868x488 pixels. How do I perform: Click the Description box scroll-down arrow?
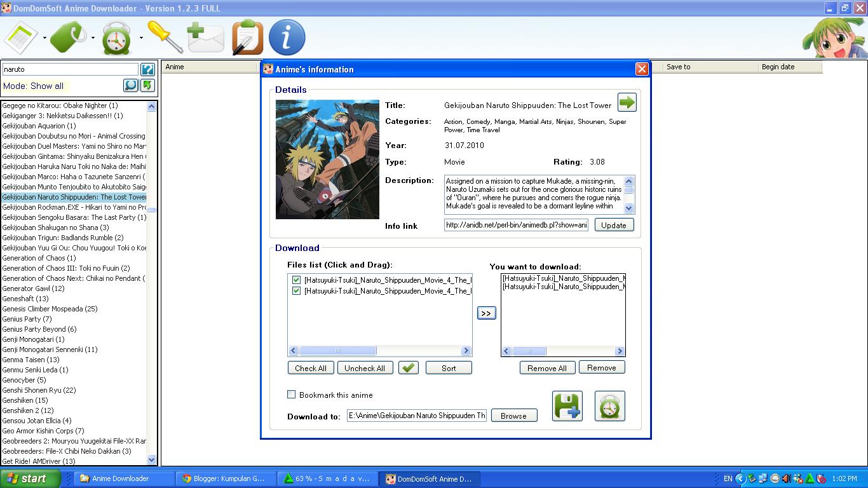(x=629, y=208)
